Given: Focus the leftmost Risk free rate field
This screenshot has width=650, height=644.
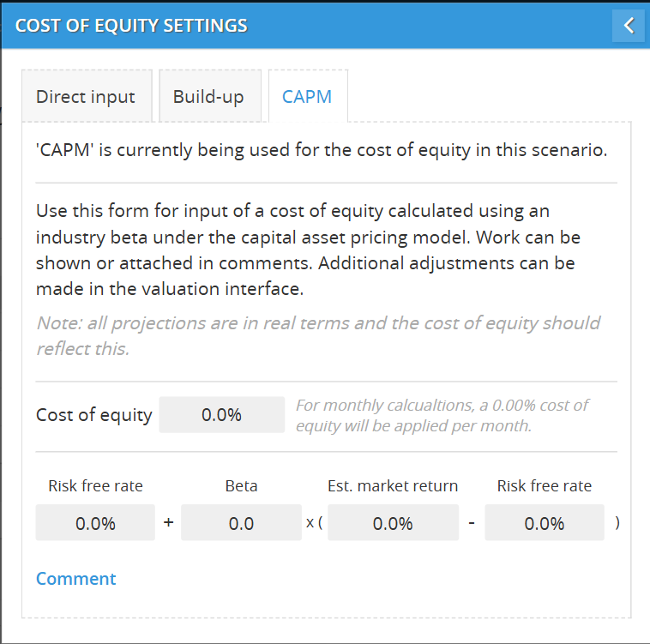Looking at the screenshot, I should tap(95, 523).
